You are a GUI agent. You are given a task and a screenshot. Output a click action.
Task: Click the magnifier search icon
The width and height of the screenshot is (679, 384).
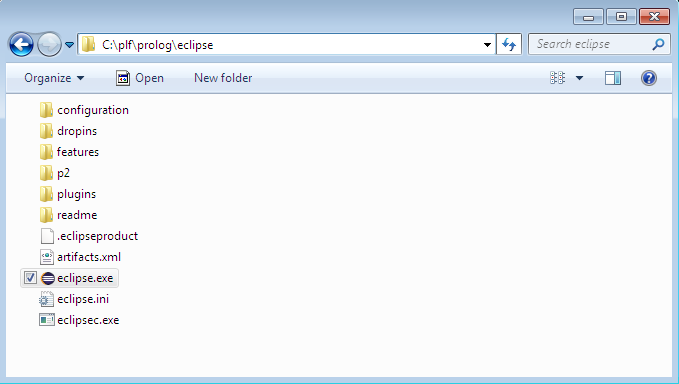click(x=658, y=44)
